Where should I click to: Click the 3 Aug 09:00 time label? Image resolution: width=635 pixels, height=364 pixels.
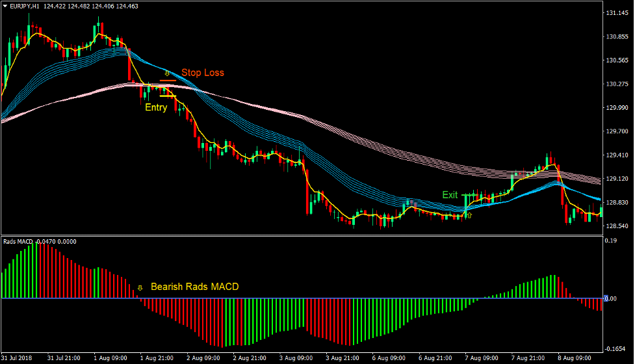point(296,358)
